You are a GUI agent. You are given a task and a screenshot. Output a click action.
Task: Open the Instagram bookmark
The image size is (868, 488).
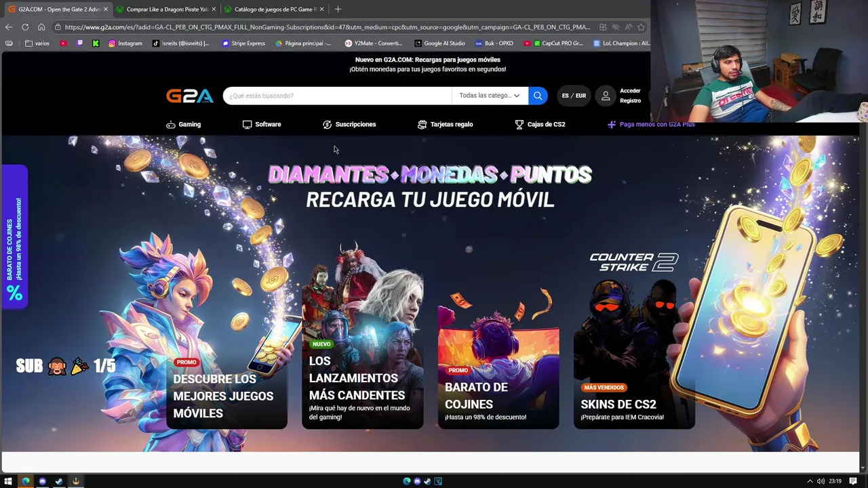[x=125, y=43]
